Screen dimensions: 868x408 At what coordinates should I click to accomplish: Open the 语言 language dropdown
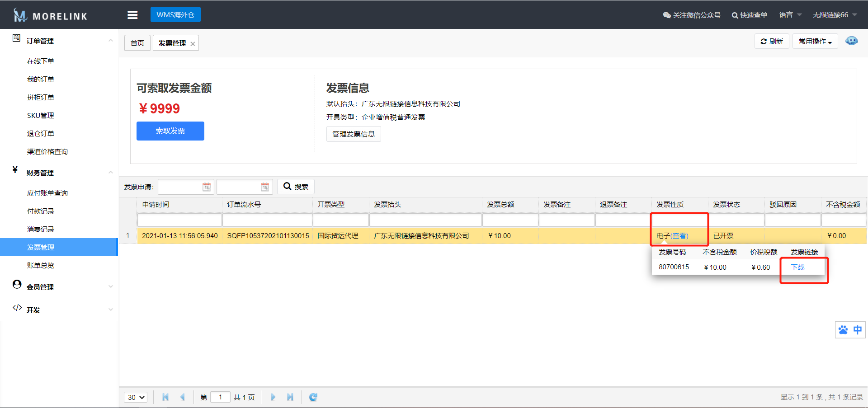(790, 15)
